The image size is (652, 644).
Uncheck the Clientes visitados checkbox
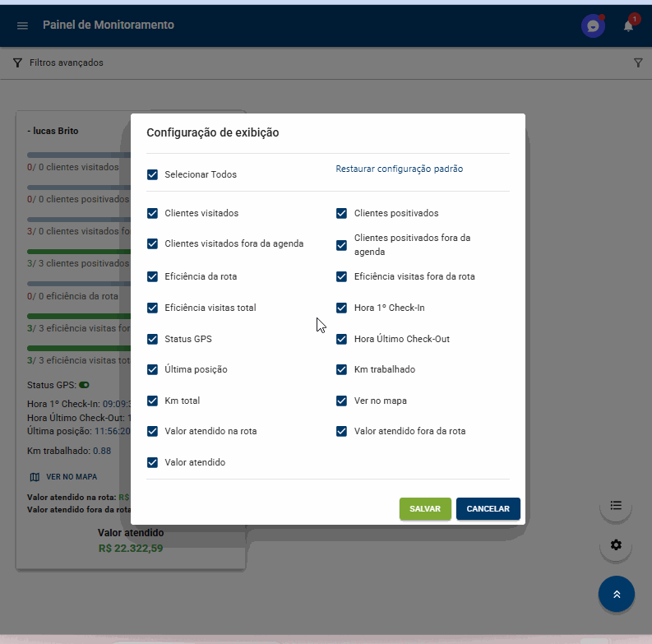tap(152, 213)
